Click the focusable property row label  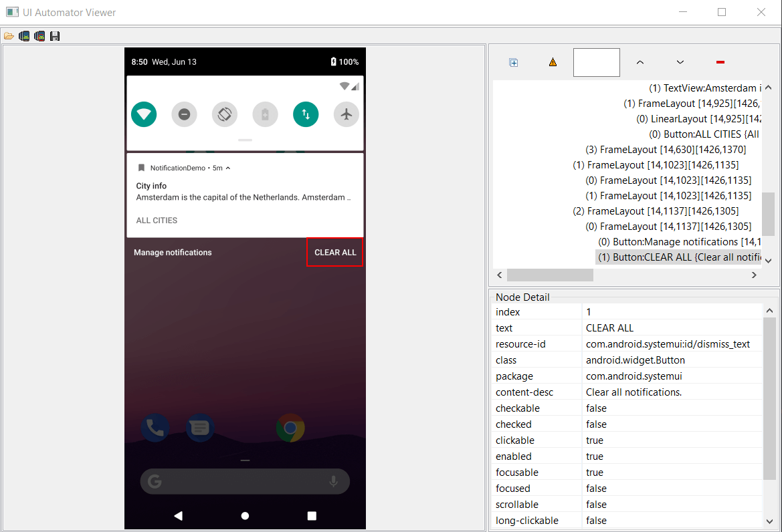pos(516,473)
